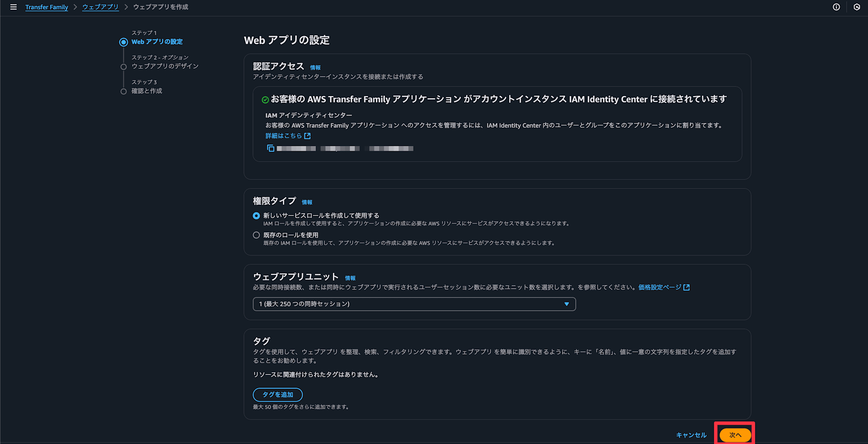Select 既存のロールを使用 radio option
Screen dimensions: 868x444
tap(256, 235)
